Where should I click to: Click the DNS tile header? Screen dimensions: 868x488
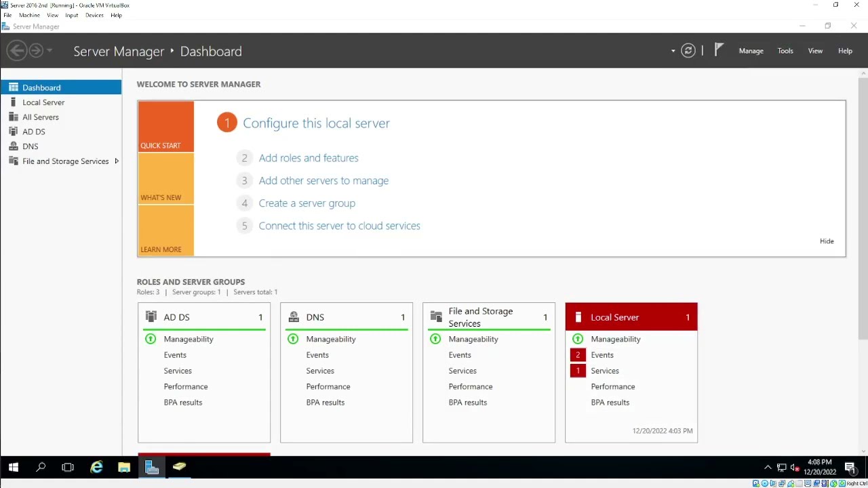[x=347, y=317]
